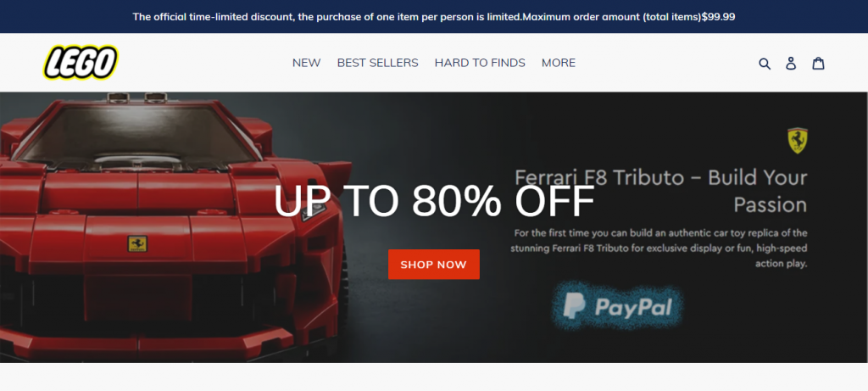This screenshot has height=391, width=868.
Task: Click the UP TO 80% OFF headline
Action: (434, 200)
